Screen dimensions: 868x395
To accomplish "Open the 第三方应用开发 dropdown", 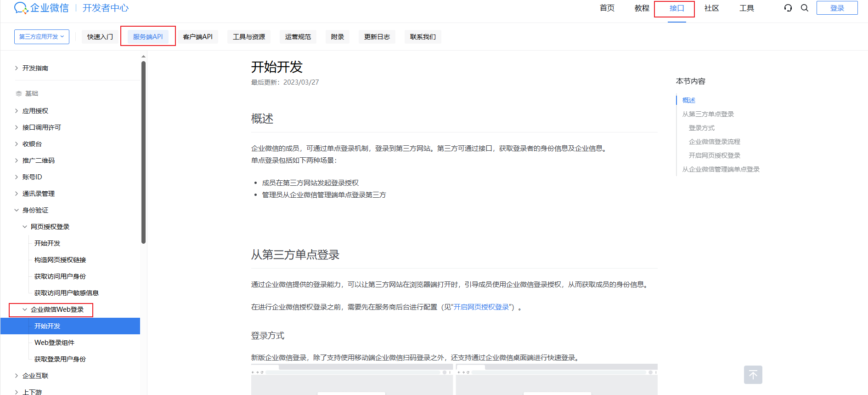I will coord(42,37).
